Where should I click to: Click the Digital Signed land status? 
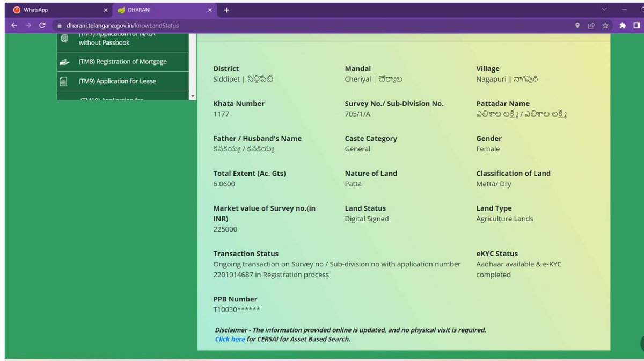click(367, 219)
